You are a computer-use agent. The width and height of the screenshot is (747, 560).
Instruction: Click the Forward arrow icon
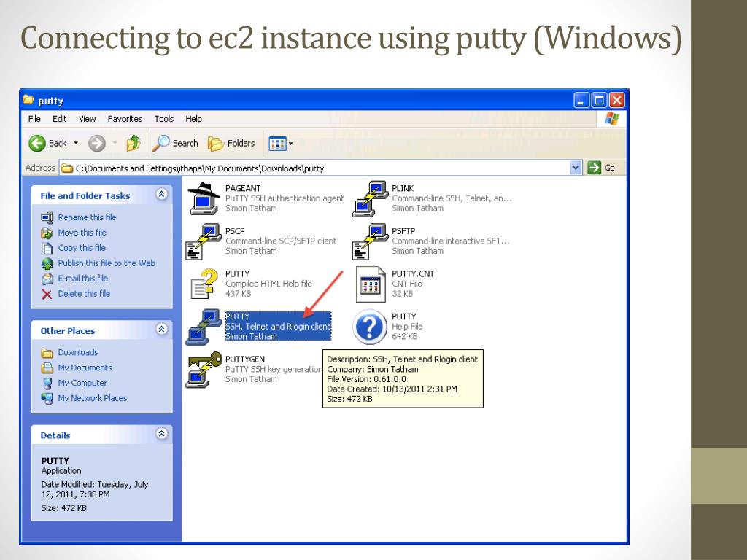click(97, 144)
